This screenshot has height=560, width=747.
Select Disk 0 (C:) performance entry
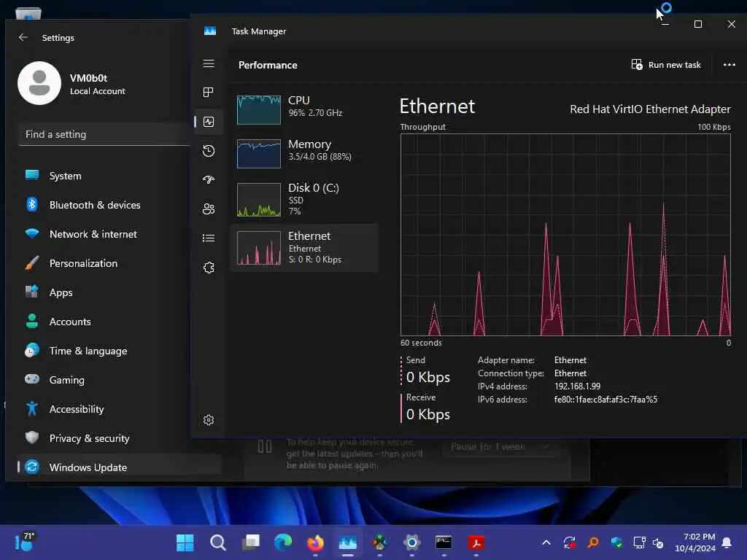(304, 200)
